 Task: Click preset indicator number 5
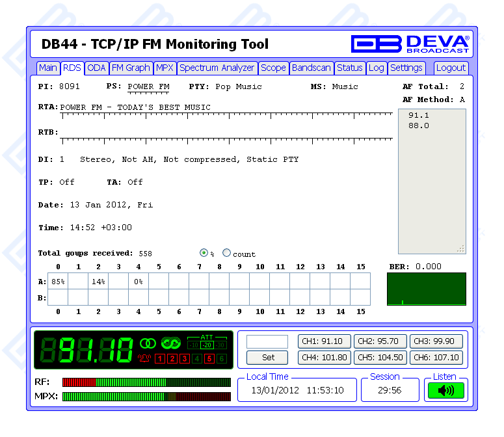[209, 358]
